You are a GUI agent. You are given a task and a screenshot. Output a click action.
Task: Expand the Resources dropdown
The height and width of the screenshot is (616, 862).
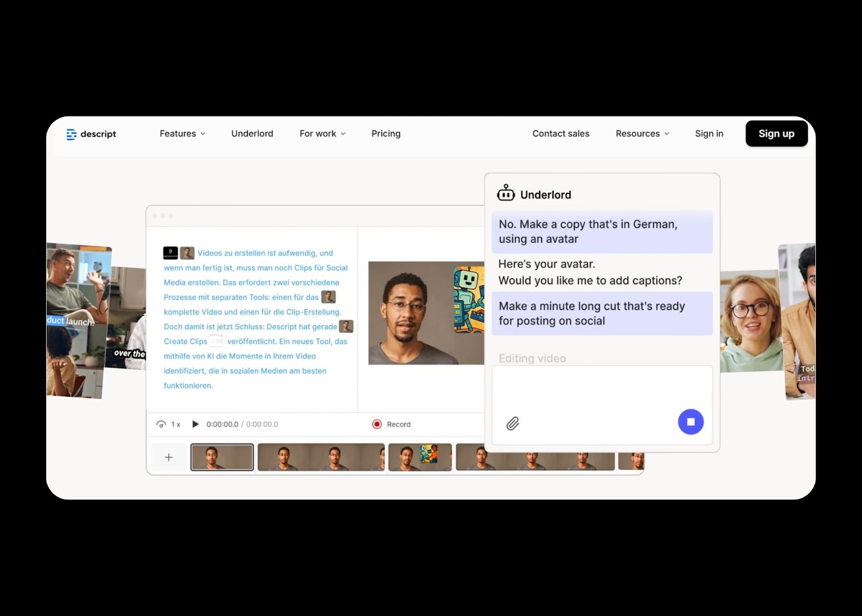point(642,134)
